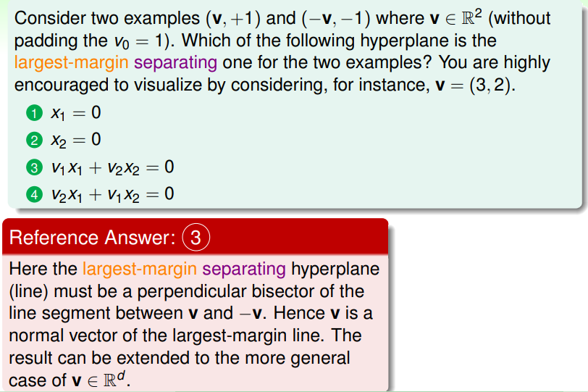Click the circled 3 beside Reference Answer
Screen dimensions: 588x392
click(197, 237)
